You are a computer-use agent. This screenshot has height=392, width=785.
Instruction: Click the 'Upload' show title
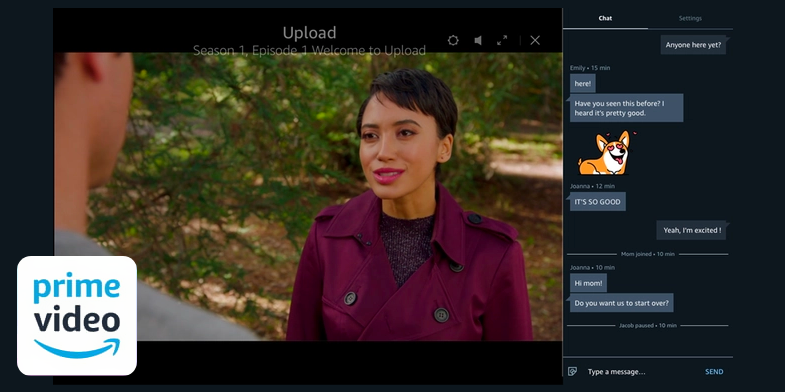[309, 33]
